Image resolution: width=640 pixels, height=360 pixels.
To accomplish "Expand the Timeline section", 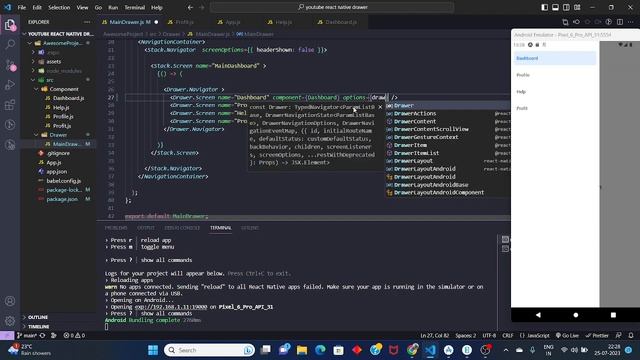I will 39,327.
